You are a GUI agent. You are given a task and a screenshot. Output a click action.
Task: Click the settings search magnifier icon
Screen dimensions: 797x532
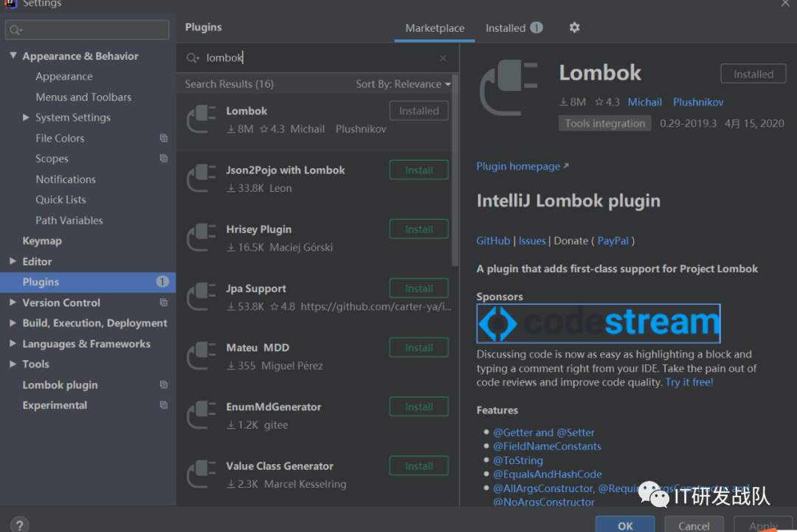(x=15, y=30)
